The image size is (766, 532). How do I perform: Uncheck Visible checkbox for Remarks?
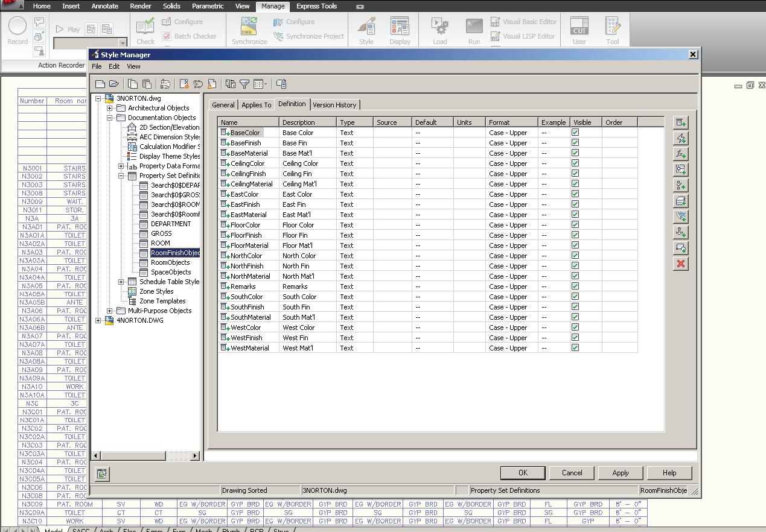[575, 286]
